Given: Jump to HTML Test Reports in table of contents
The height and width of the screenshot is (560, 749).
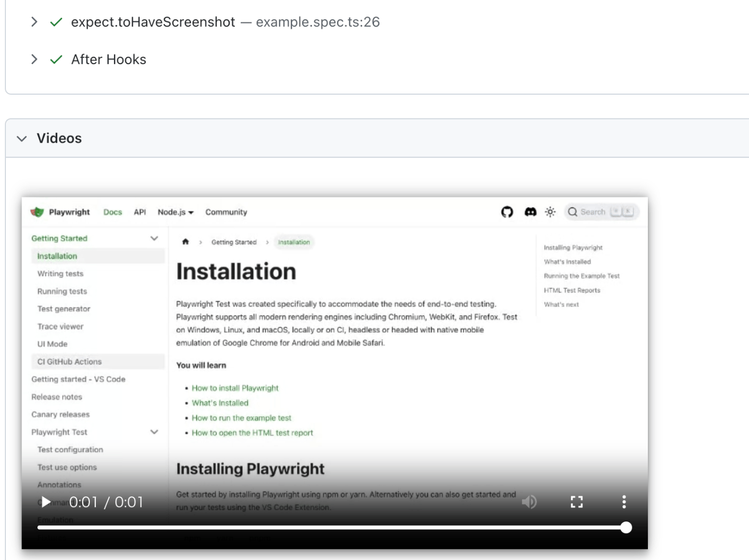Looking at the screenshot, I should 572,290.
